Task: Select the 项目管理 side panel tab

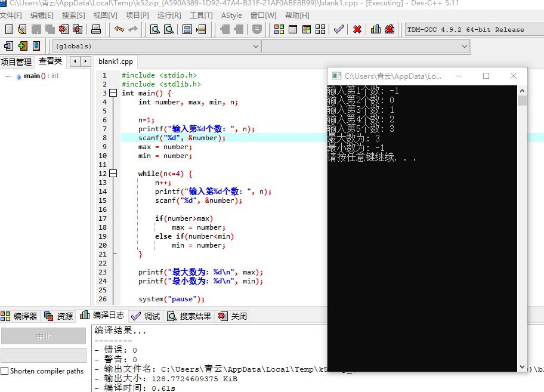Action: click(x=16, y=61)
